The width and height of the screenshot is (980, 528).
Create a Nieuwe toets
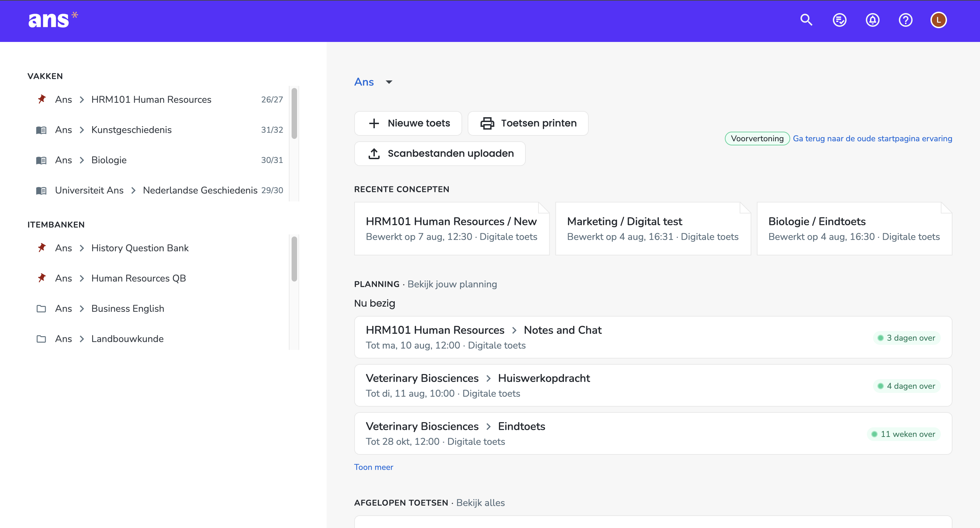pyautogui.click(x=408, y=123)
